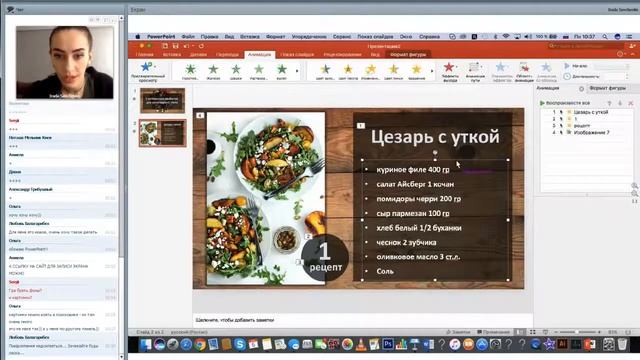Viewport: 640px width, 360px height.
Task: Switch to the Формат фигуры ribbon tab
Action: click(x=408, y=54)
